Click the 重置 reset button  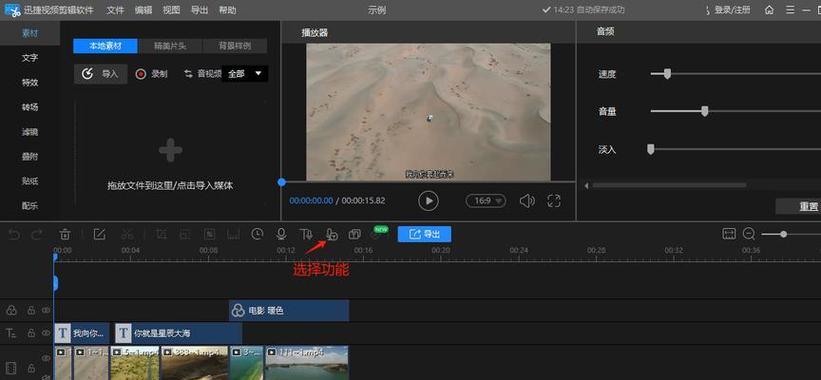pyautogui.click(x=798, y=206)
